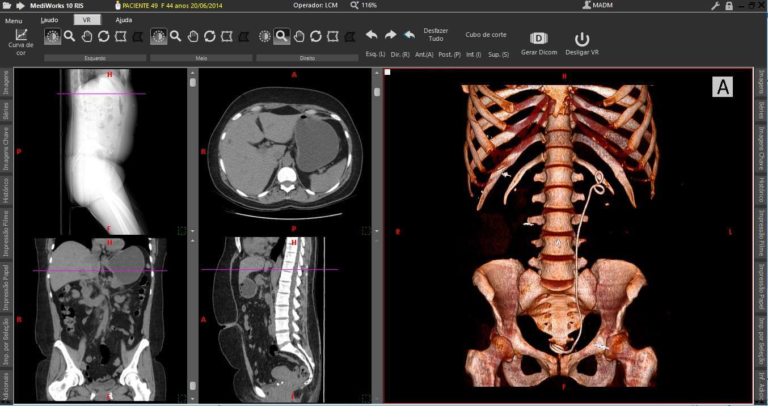Open the Ajuda menu
Screen dimensions: 768x406
123,20
